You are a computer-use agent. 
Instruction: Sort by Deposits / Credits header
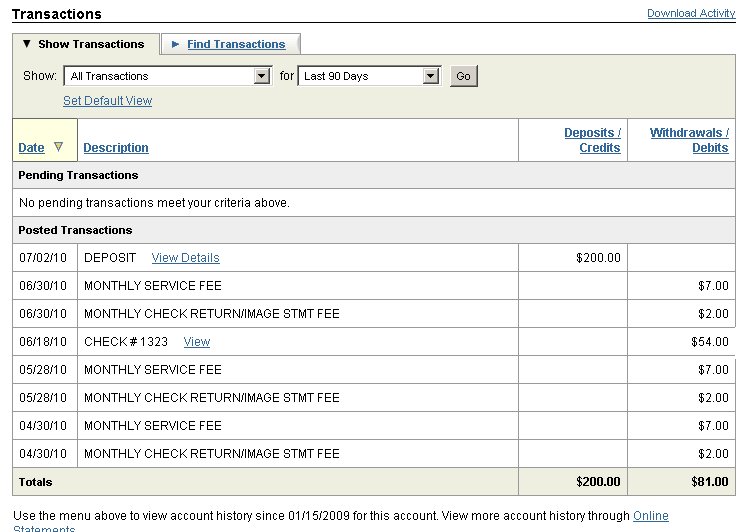(x=592, y=140)
